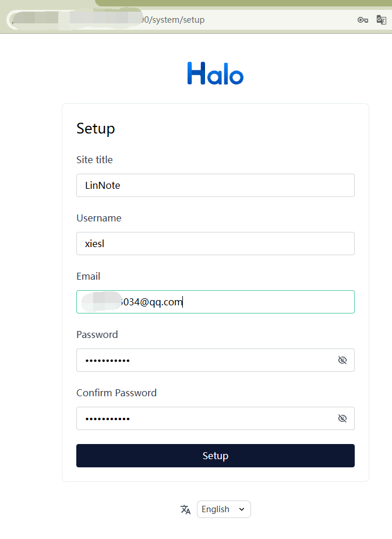Click the "Email" label text
392x539 pixels.
pos(88,276)
